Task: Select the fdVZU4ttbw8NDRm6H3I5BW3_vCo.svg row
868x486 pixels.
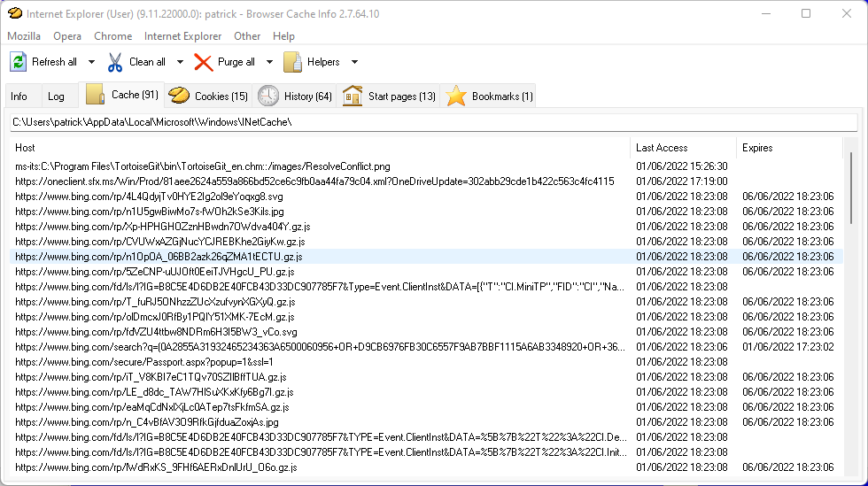Action: [x=426, y=332]
